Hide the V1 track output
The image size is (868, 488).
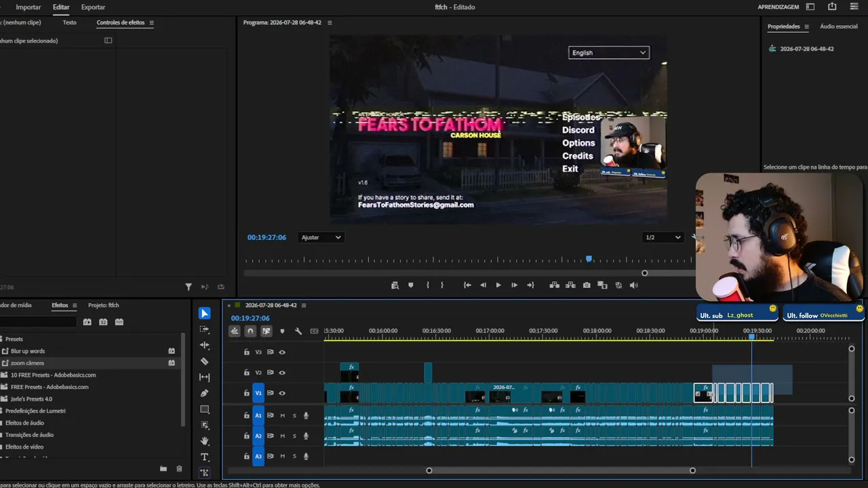(282, 393)
